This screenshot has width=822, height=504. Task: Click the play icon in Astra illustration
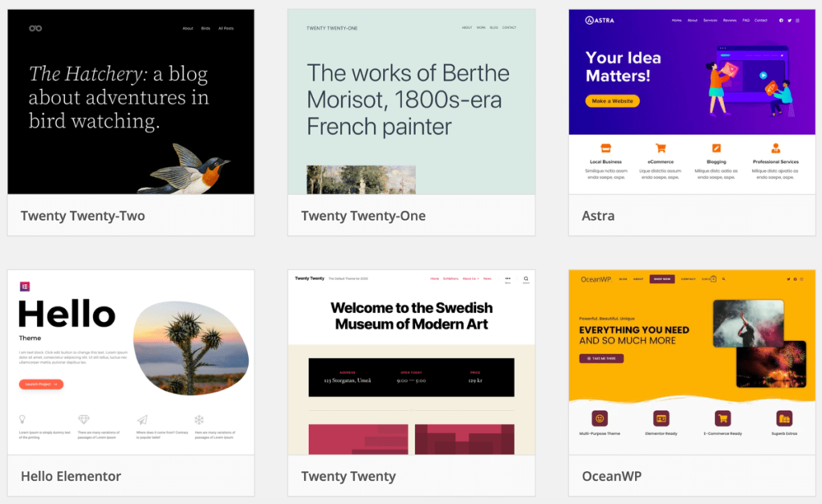(x=763, y=75)
